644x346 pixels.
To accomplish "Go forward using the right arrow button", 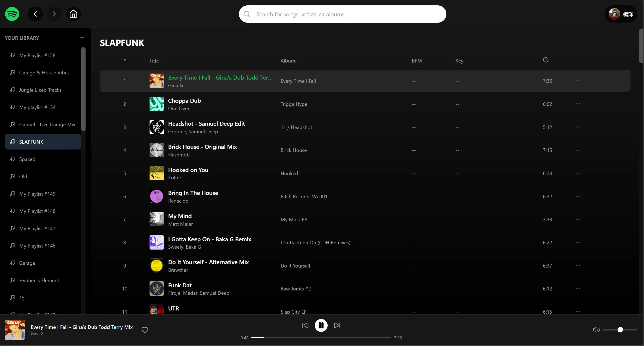I will tap(54, 14).
